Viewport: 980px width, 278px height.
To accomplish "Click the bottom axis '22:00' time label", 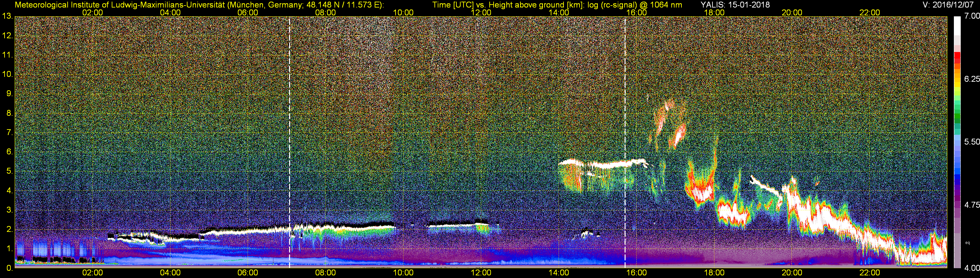I will [x=870, y=273].
